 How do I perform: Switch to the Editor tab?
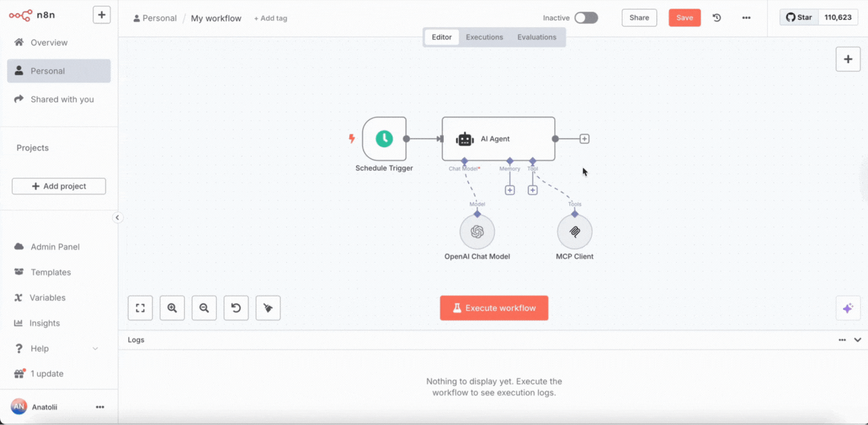(441, 37)
